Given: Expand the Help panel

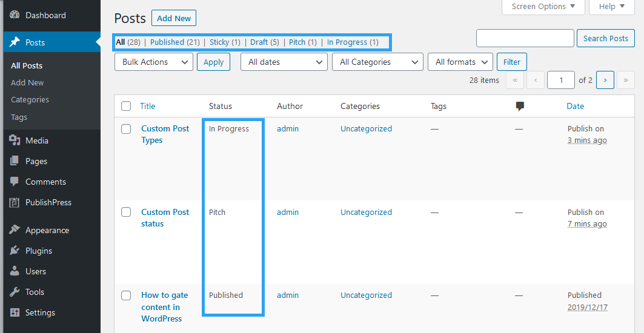Looking at the screenshot, I should coord(611,7).
